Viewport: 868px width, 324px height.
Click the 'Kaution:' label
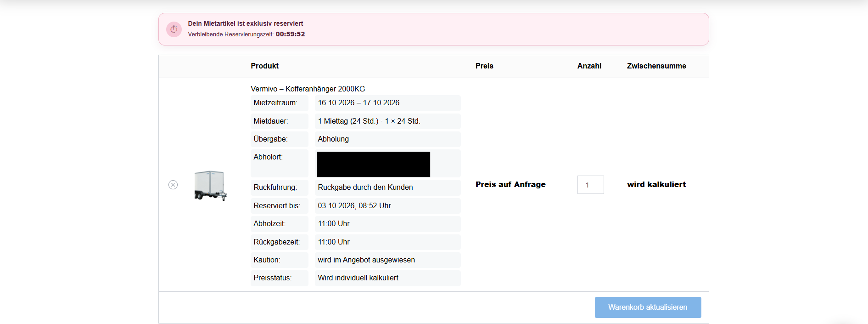pyautogui.click(x=267, y=260)
